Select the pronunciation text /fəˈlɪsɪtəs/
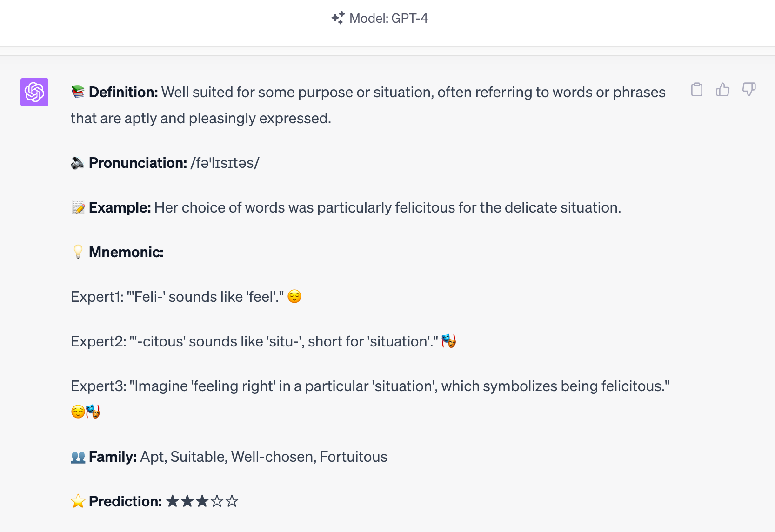775x532 pixels. (225, 163)
